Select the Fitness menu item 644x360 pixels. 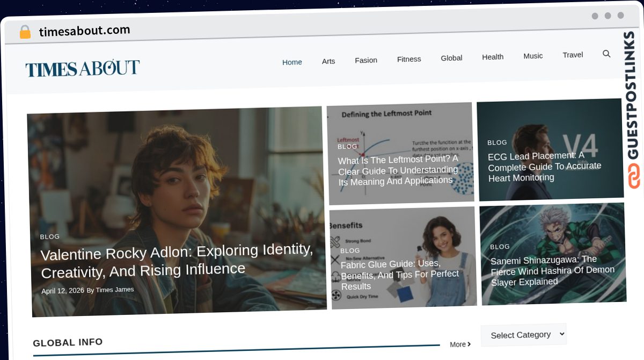pos(409,59)
